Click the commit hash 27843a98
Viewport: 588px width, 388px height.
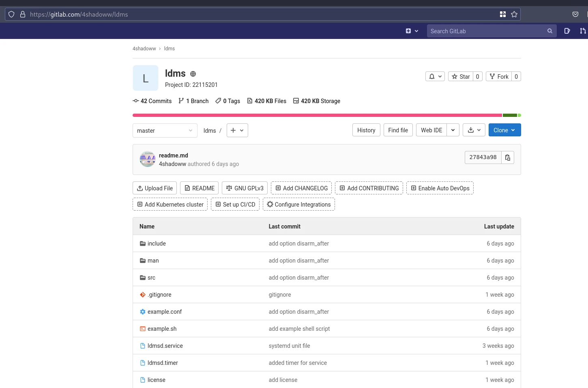tap(483, 157)
